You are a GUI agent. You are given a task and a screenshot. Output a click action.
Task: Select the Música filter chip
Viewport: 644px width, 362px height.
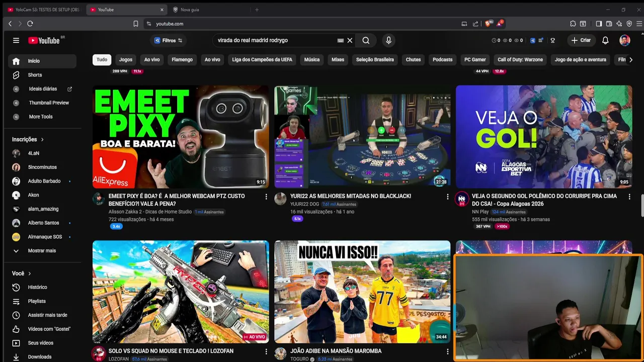point(312,59)
